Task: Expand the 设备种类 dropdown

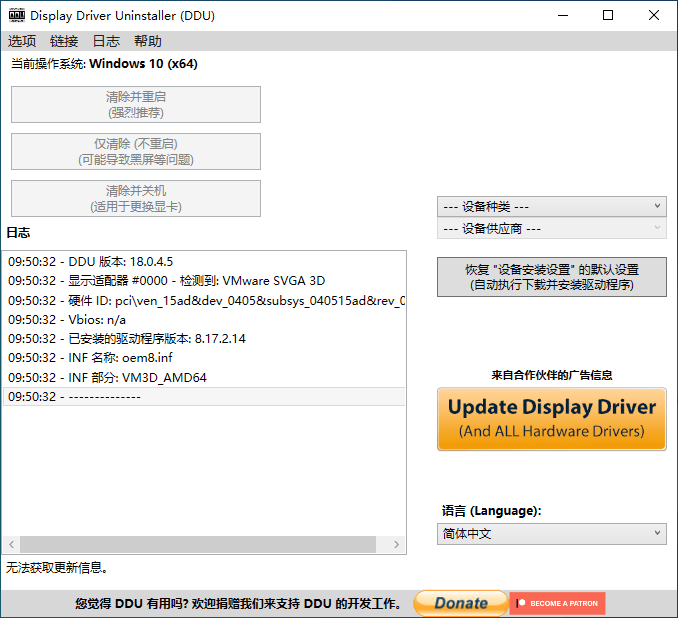Action: point(551,206)
